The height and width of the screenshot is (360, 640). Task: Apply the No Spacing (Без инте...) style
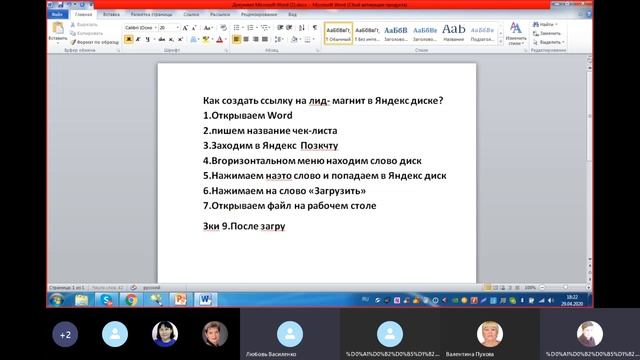[x=367, y=33]
